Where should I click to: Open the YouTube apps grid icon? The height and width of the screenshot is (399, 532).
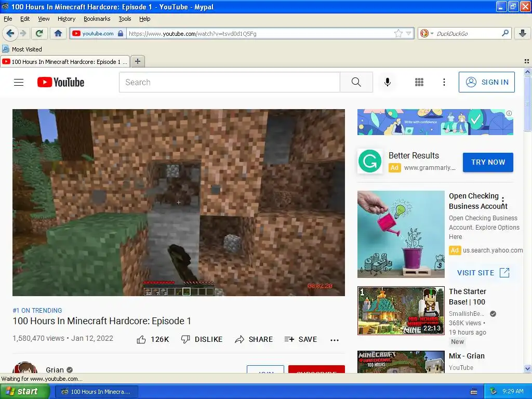click(x=419, y=82)
